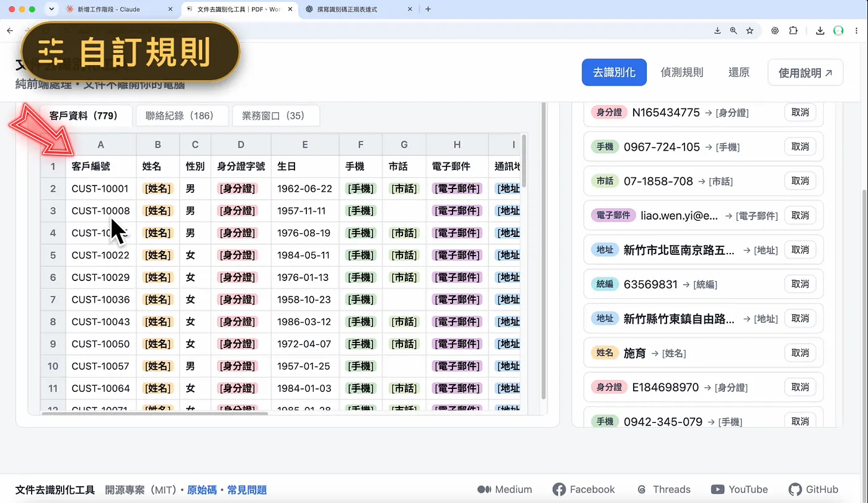Cancel the 63569831 統編 replacement
Image resolution: width=868 pixels, height=503 pixels.
click(800, 284)
